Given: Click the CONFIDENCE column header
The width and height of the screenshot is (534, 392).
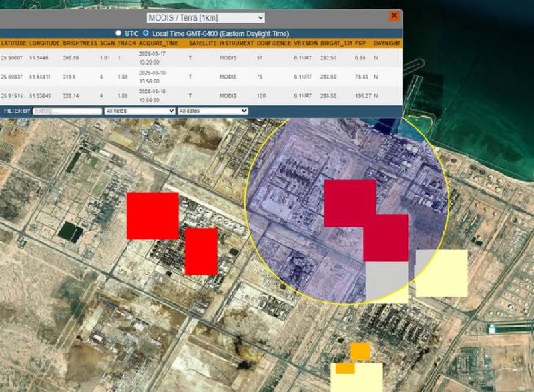Looking at the screenshot, I should point(274,43).
